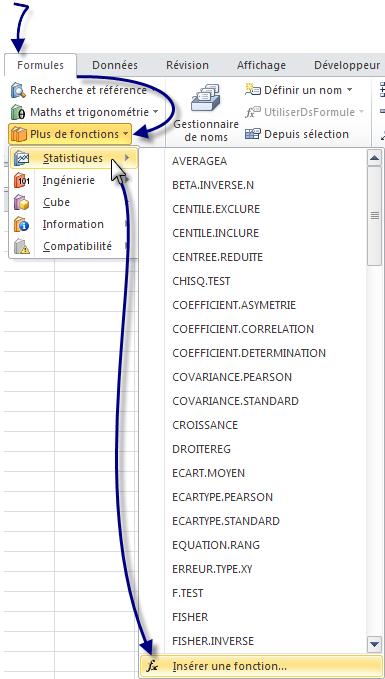Choose Cube in the functions menu

click(x=73, y=202)
